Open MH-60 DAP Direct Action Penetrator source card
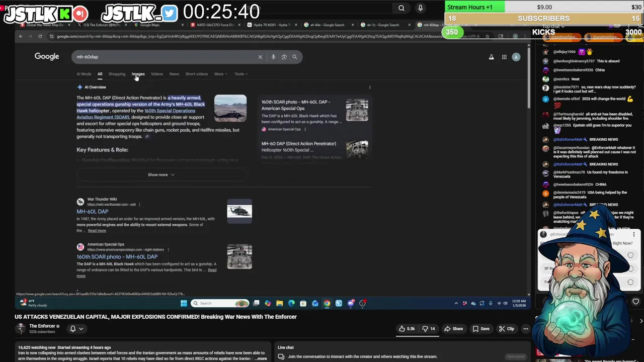This screenshot has height=362, width=644. coord(314,149)
